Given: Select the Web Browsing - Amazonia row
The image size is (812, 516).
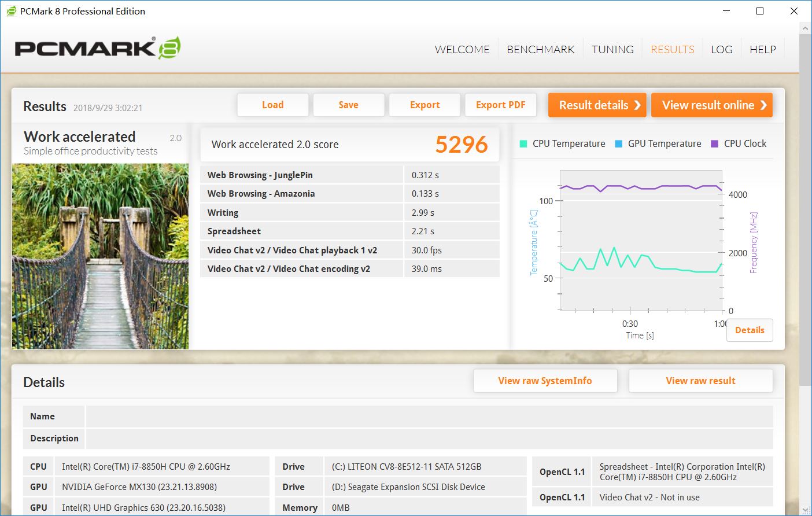Looking at the screenshot, I should (350, 194).
